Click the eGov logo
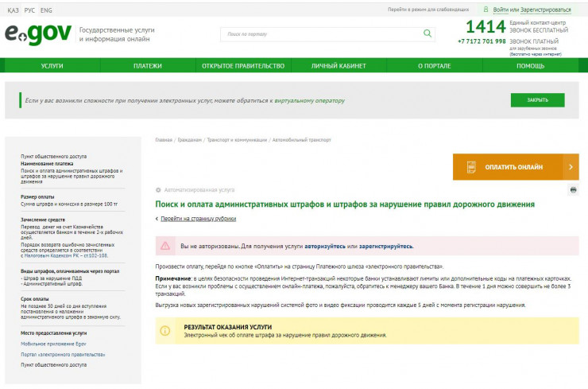This screenshot has height=389, width=588. [x=37, y=34]
